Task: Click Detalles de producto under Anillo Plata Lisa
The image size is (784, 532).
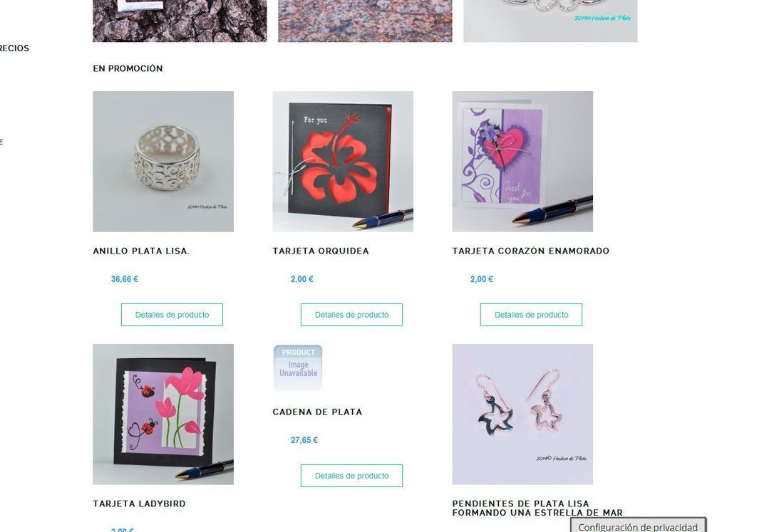Action: (x=172, y=315)
